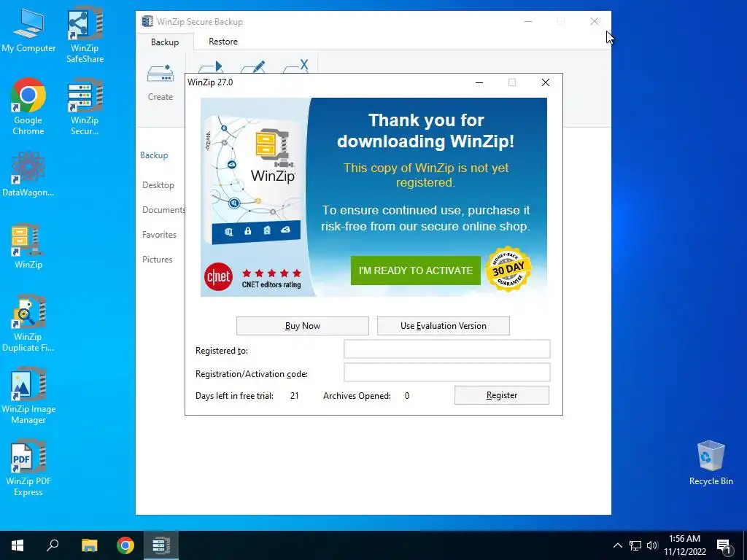Screen dimensions: 747x560
Task: Focus the Registration/Activation code field
Action: (447, 373)
